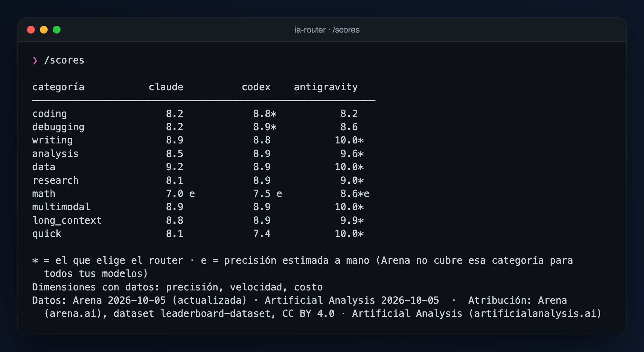
Task: Click the 'research' row label
Action: pyautogui.click(x=55, y=181)
